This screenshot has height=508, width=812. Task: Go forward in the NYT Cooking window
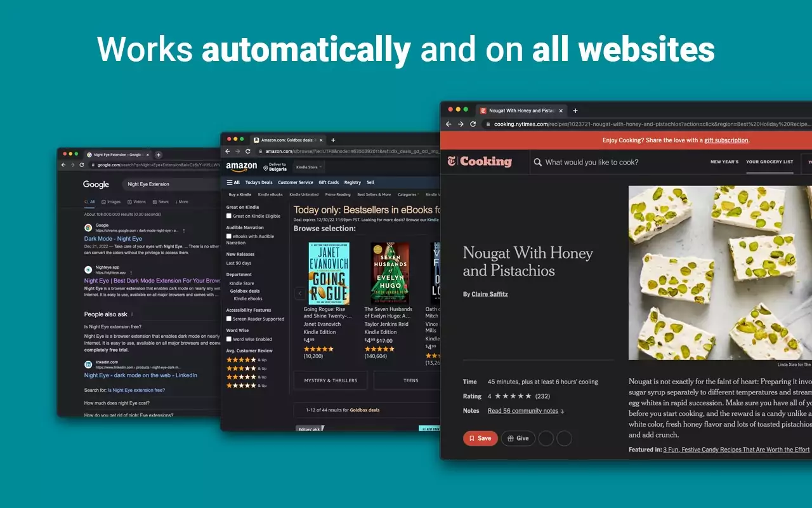point(461,124)
